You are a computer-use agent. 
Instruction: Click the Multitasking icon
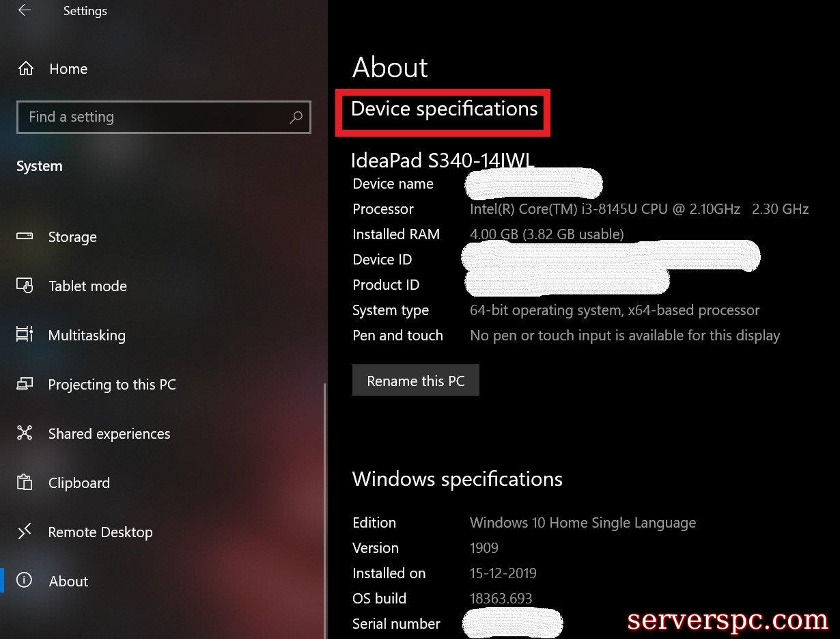(x=25, y=335)
